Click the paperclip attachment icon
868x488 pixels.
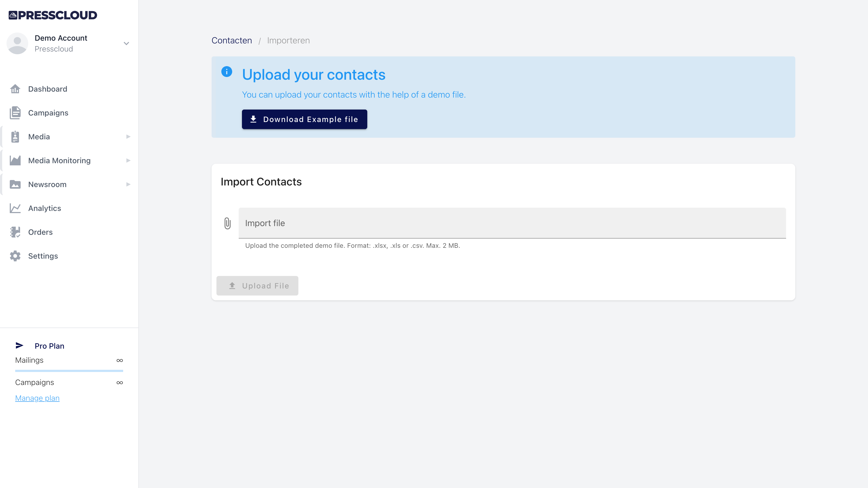[x=228, y=223]
